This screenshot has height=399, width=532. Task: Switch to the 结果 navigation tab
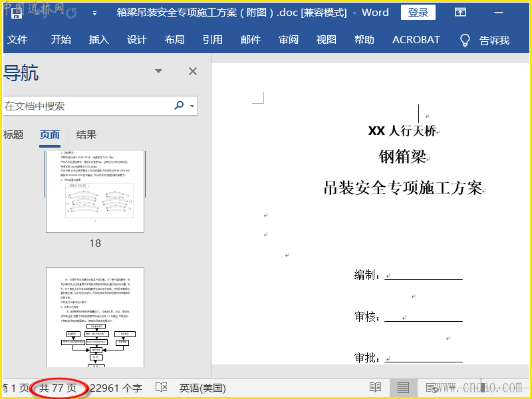[86, 135]
